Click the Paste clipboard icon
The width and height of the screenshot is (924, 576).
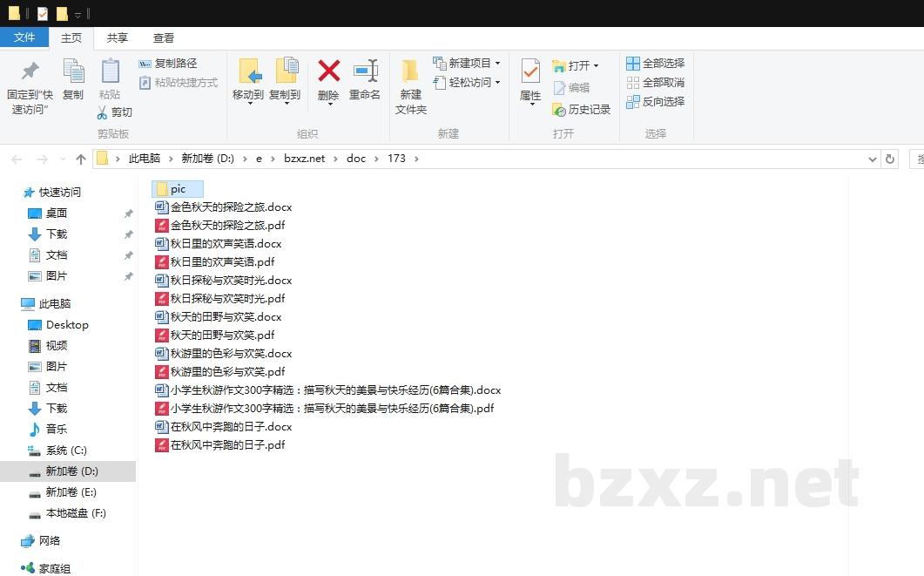pyautogui.click(x=110, y=71)
